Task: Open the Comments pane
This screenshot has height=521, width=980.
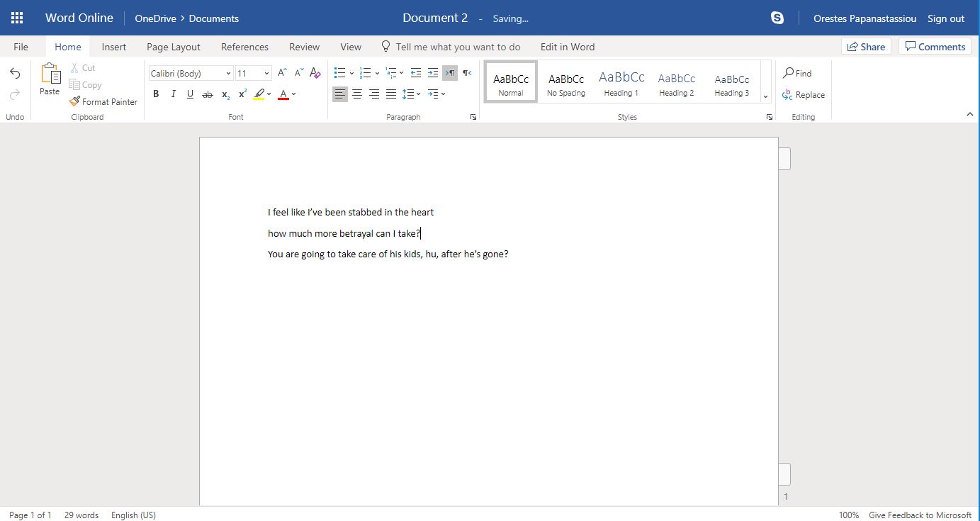Action: (935, 47)
